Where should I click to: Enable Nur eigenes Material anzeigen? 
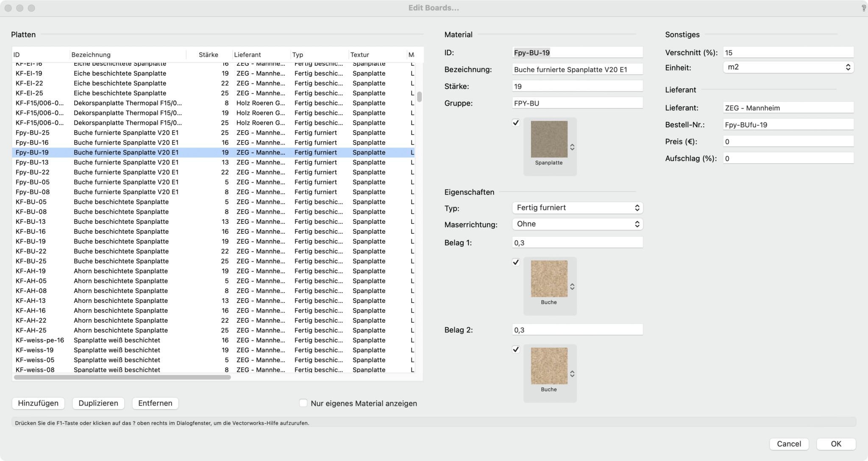303,403
